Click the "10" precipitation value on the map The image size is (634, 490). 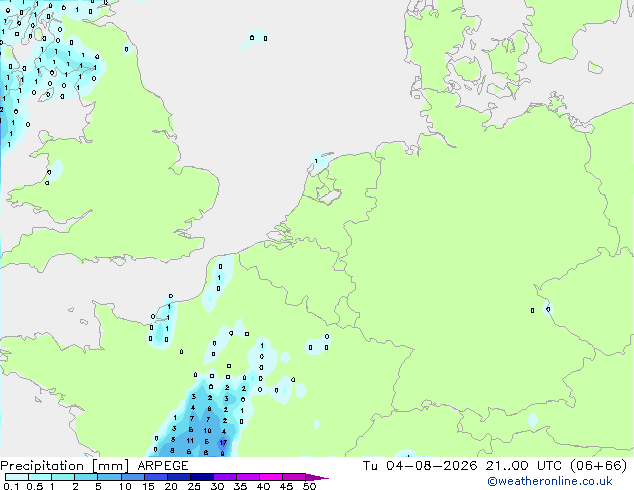tap(207, 431)
